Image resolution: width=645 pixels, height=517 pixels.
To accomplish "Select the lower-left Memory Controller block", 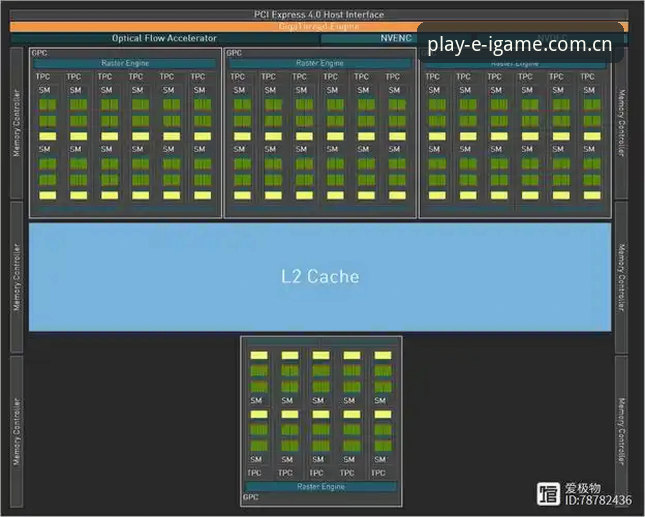I will (16, 431).
